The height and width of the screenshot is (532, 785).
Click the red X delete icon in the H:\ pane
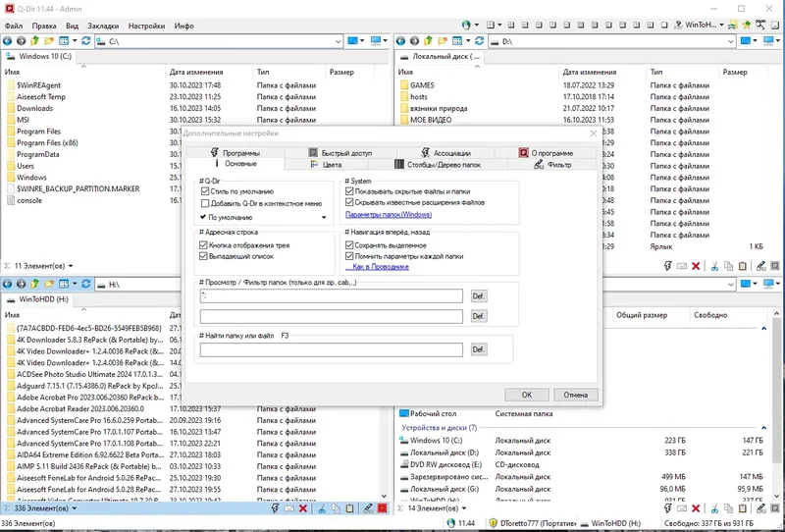point(303,508)
